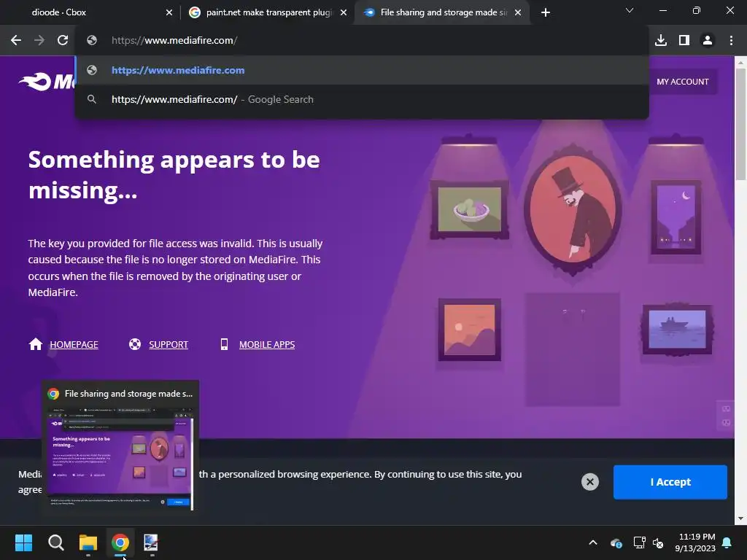The width and height of the screenshot is (747, 560).
Task: Click the address bar URL field
Action: (x=362, y=41)
